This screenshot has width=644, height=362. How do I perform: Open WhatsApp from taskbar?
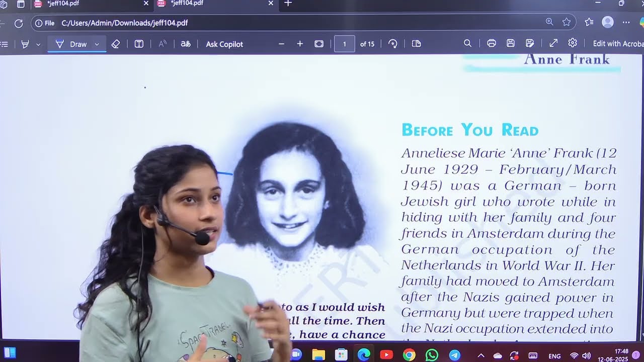(x=432, y=355)
